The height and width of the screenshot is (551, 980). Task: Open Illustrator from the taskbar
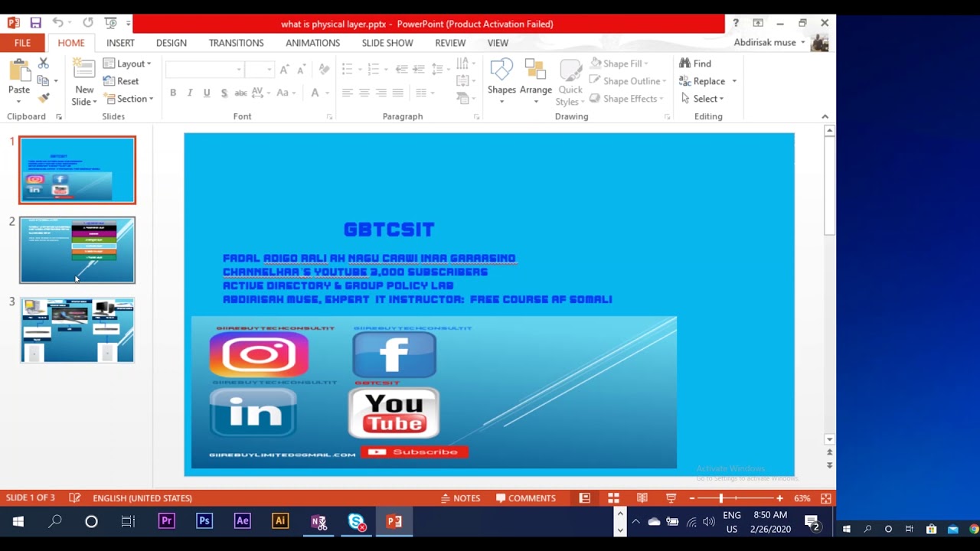coord(280,521)
